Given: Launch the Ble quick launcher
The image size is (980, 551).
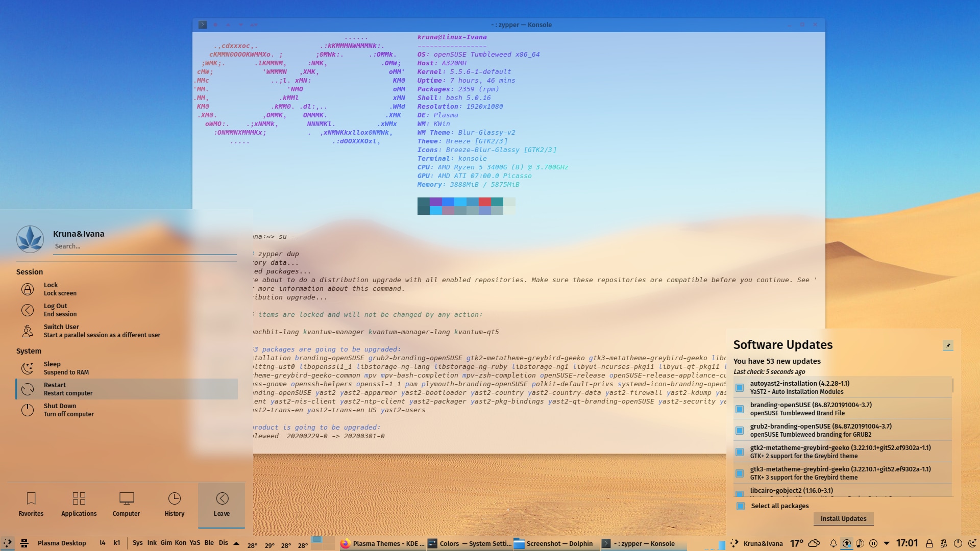Looking at the screenshot, I should (209, 543).
